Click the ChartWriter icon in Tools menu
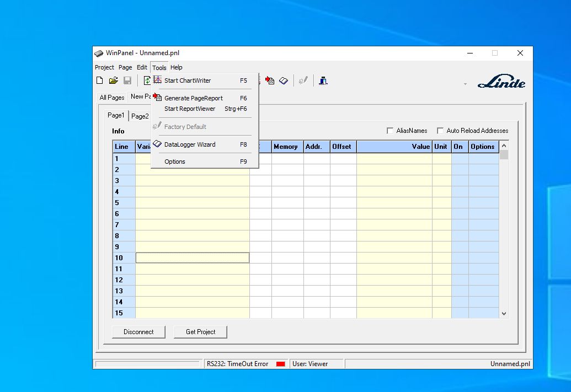This screenshot has height=392, width=571. 157,80
